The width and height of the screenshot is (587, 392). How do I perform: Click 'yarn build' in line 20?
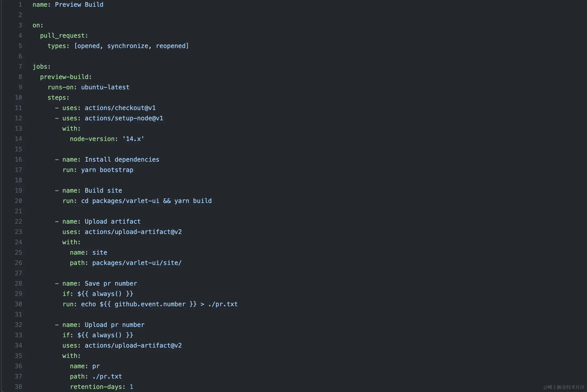[x=193, y=201]
